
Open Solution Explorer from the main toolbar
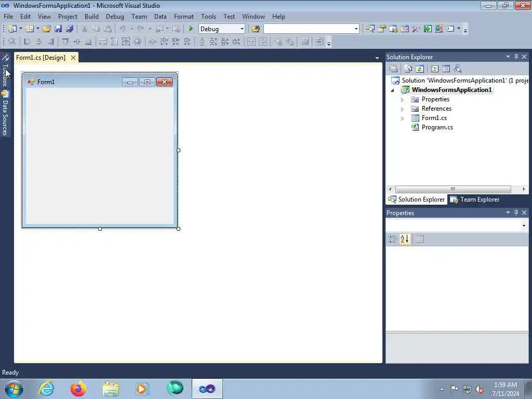click(370, 29)
